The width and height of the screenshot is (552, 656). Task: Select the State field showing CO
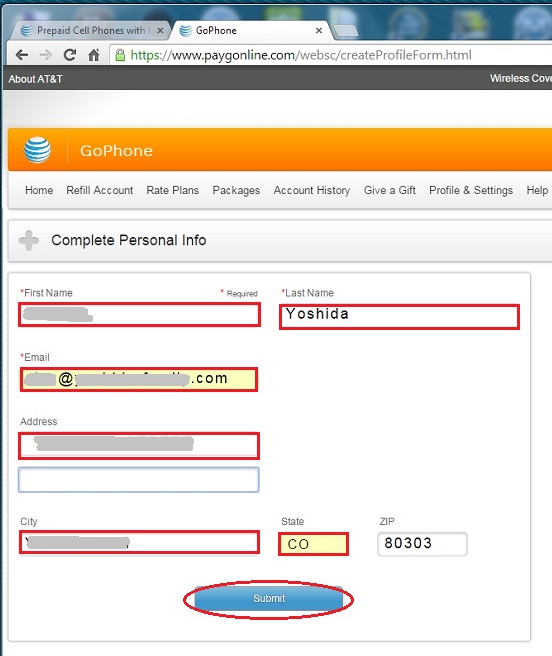coord(313,544)
